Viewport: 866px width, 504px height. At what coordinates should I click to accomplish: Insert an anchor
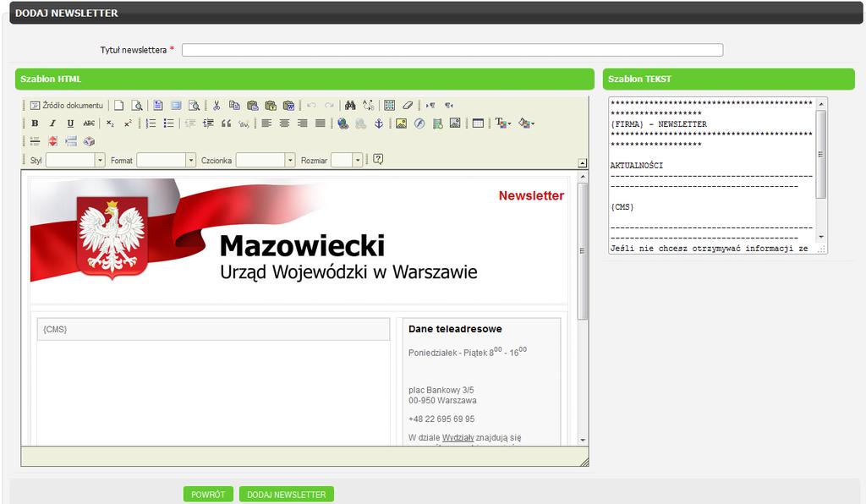tap(379, 123)
